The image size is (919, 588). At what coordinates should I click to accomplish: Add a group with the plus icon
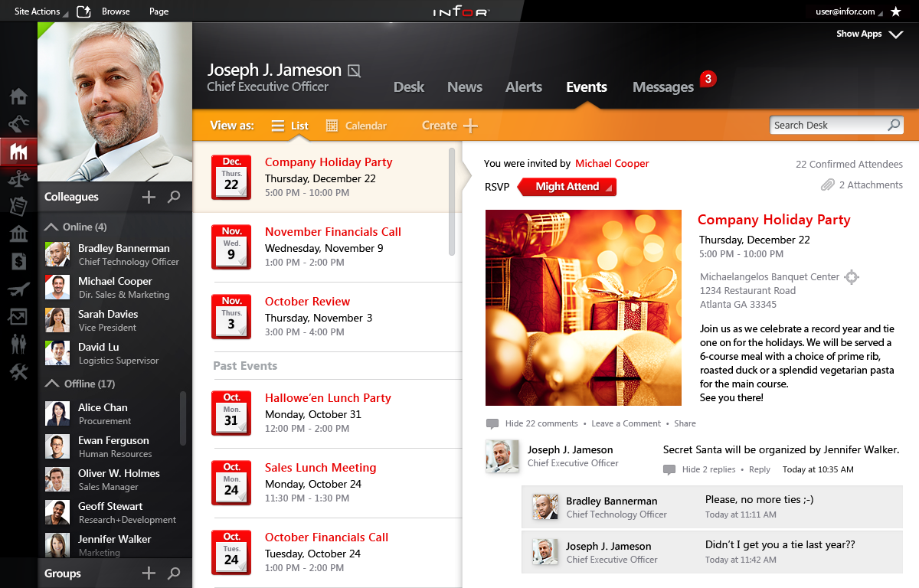[x=149, y=573]
